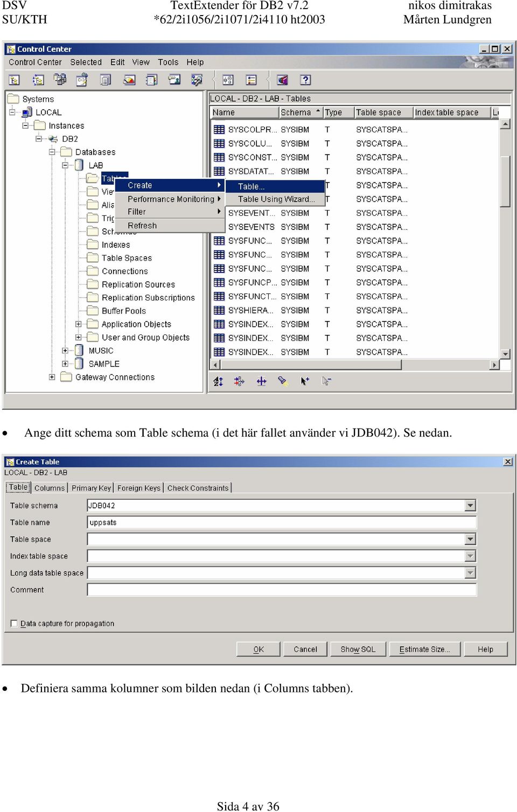
Task: Open Performance Monitoring submenu
Action: (x=170, y=199)
